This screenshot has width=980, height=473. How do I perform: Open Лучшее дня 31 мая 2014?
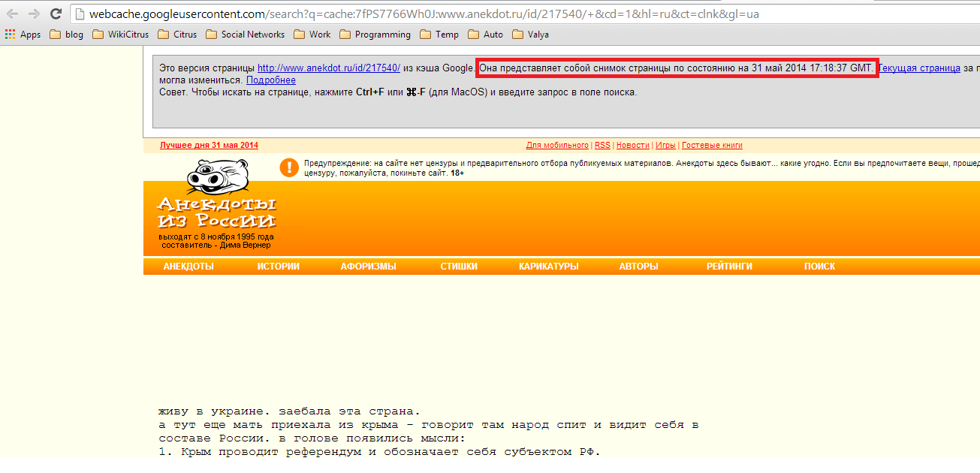[209, 146]
